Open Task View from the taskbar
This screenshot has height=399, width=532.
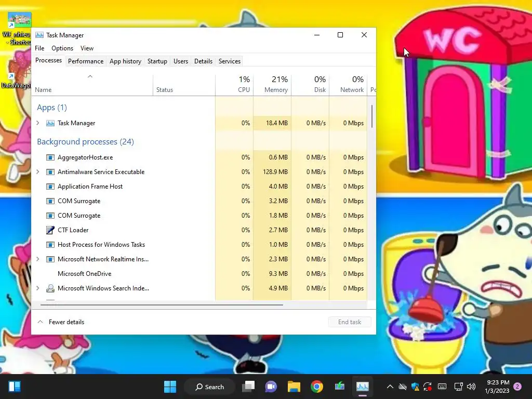(248, 387)
